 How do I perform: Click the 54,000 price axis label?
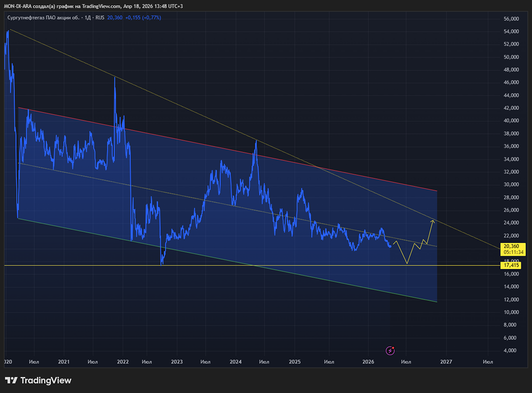(511, 31)
